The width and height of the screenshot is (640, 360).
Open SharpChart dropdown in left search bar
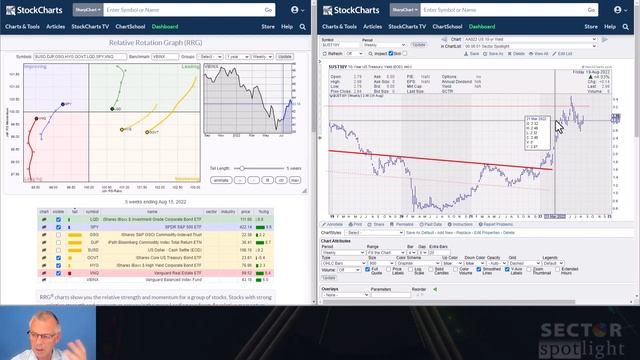[x=88, y=10]
